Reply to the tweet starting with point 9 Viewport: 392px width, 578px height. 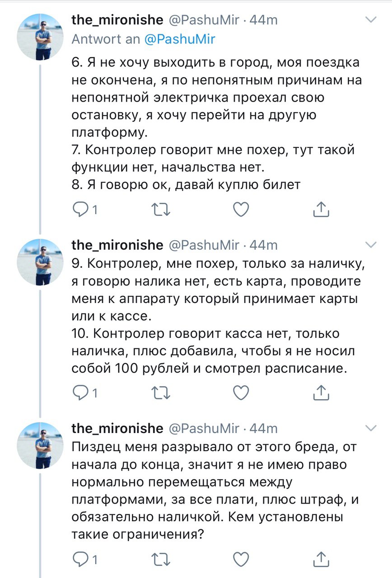coord(81,392)
